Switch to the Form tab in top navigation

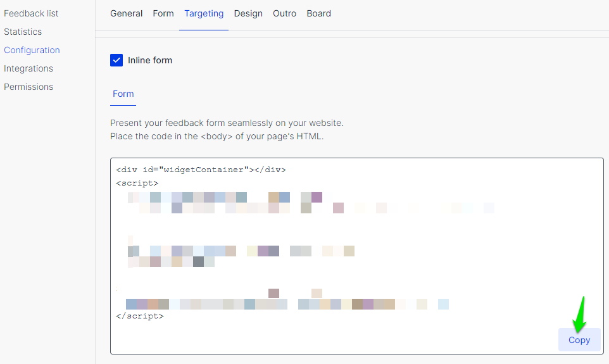pos(163,13)
